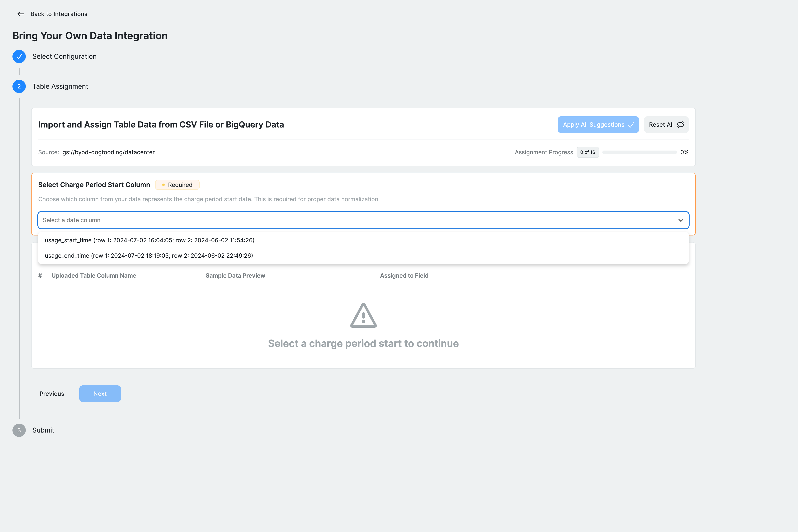Screen dimensions: 798x532
Task: Click the Select Configuration step label
Action: [x=64, y=56]
